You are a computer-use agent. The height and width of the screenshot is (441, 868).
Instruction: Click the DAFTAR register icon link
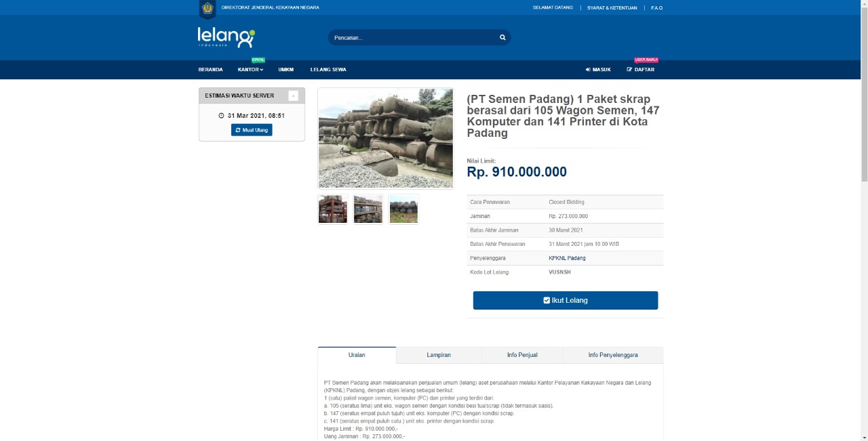coord(641,70)
